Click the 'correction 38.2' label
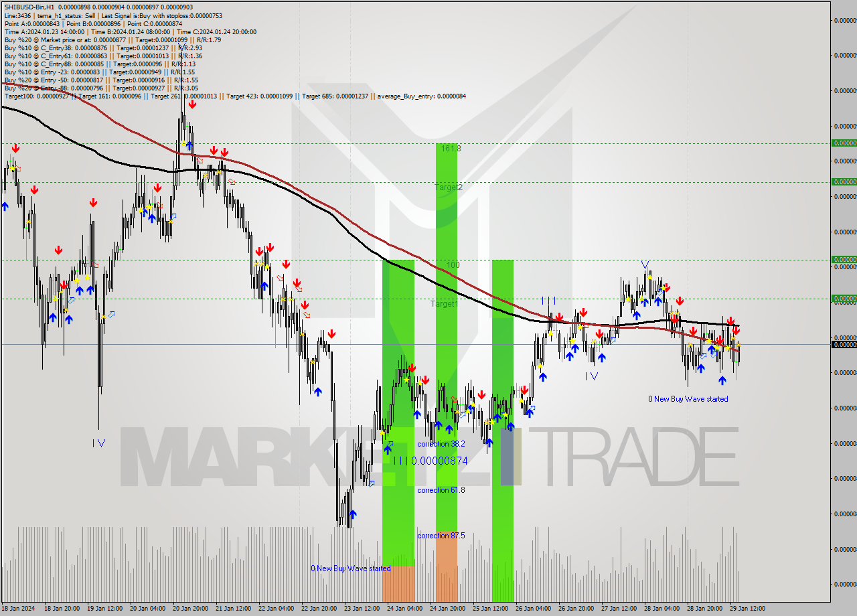The height and width of the screenshot is (616, 857). tap(441, 444)
